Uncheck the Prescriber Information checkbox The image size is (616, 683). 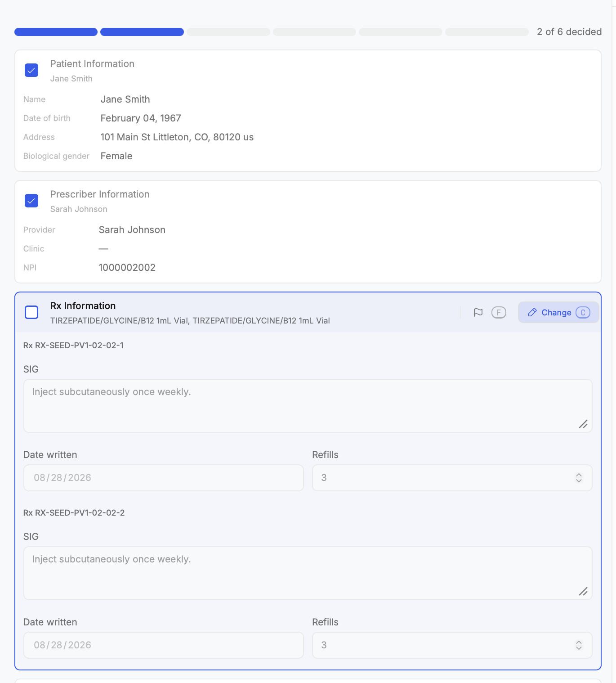(x=31, y=201)
